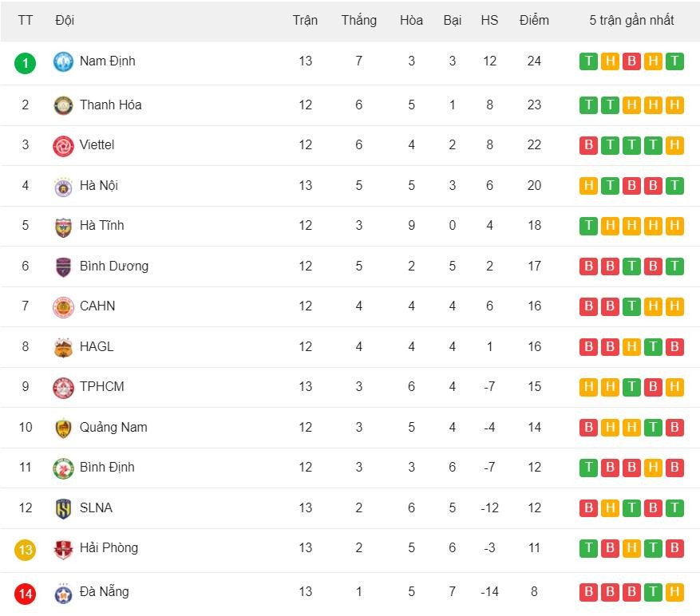Click the Thắng column header
Viewport: 700px width, 616px height.
click(x=358, y=20)
